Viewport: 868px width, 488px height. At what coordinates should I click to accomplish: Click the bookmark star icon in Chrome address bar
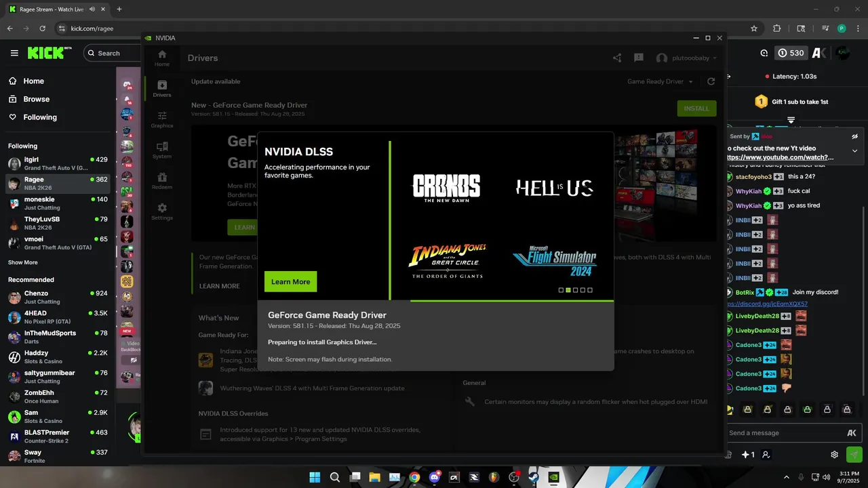754,28
